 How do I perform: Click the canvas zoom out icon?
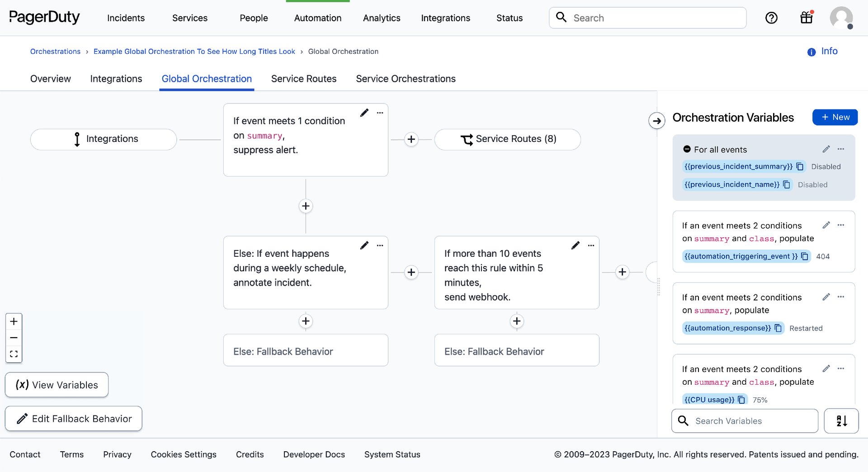pyautogui.click(x=14, y=337)
